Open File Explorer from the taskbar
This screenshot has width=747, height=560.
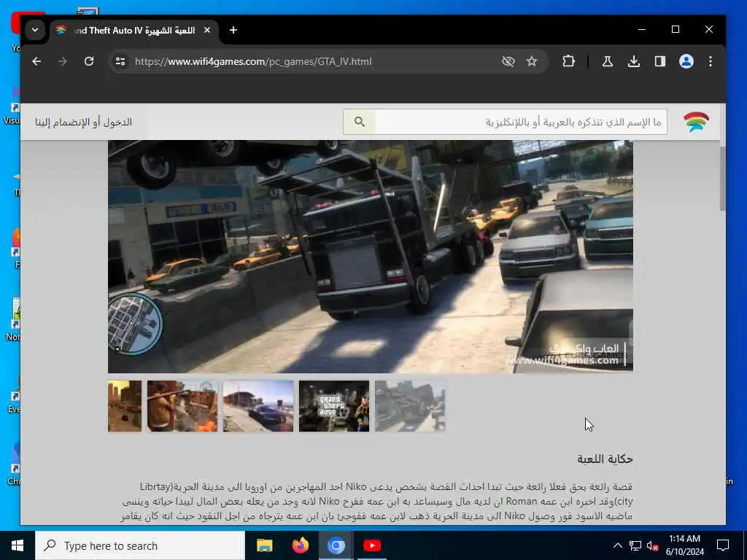(x=264, y=545)
